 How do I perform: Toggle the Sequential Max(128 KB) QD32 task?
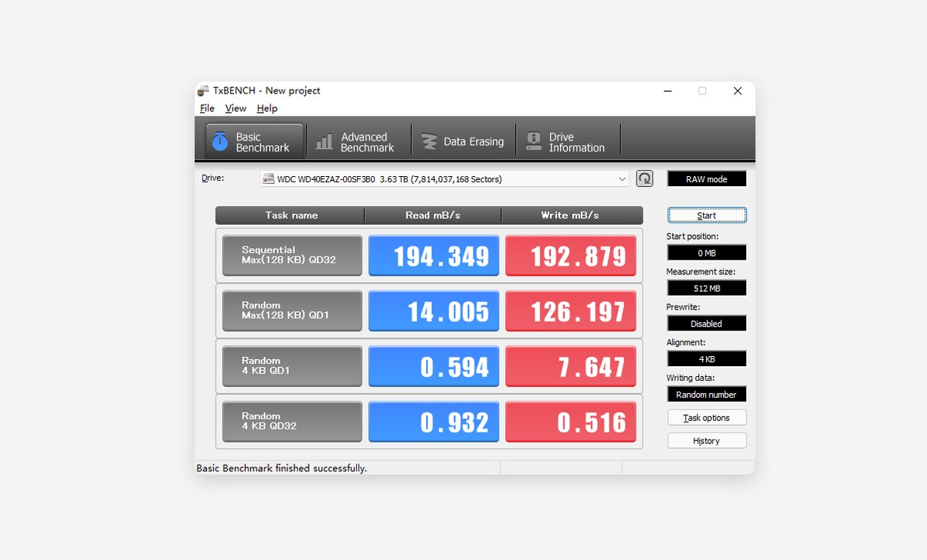tap(292, 256)
